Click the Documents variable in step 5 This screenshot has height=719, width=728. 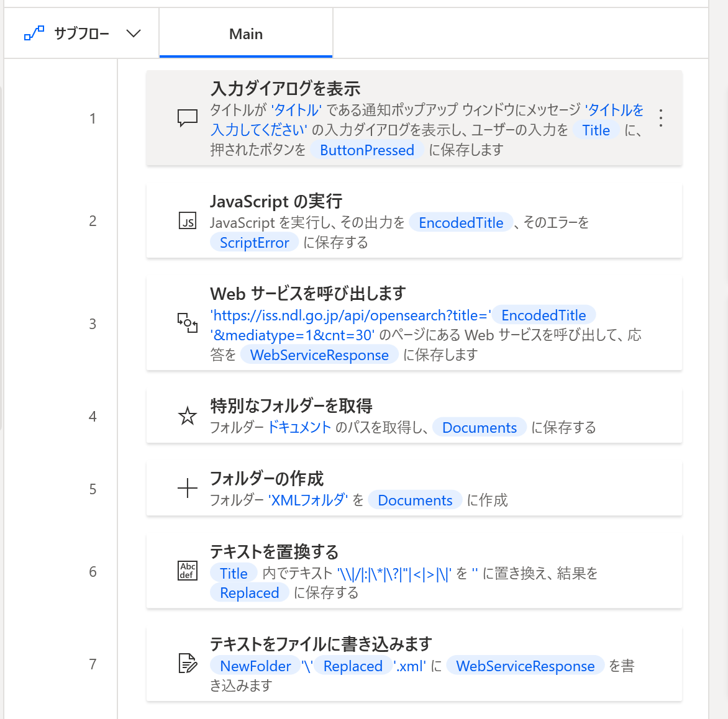[x=415, y=500]
